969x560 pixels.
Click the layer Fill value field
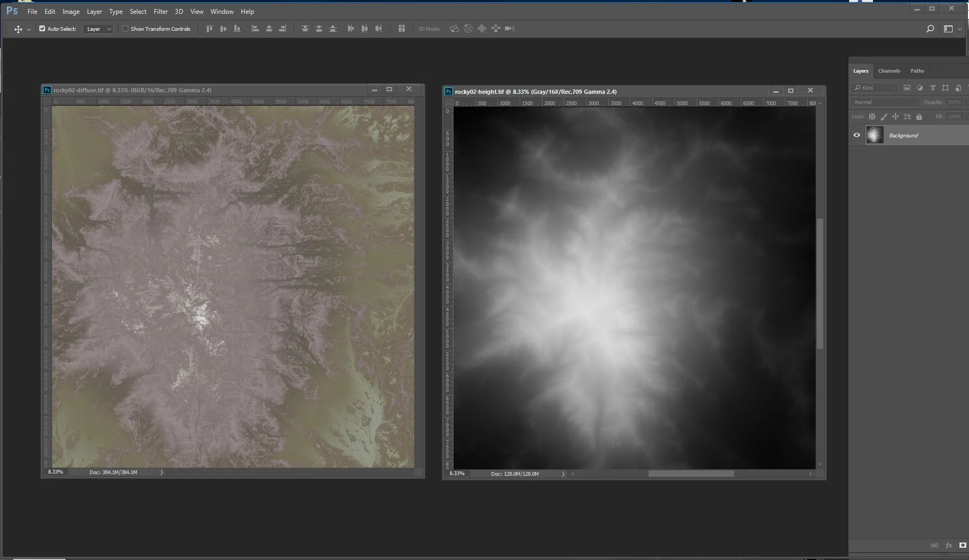coord(954,116)
